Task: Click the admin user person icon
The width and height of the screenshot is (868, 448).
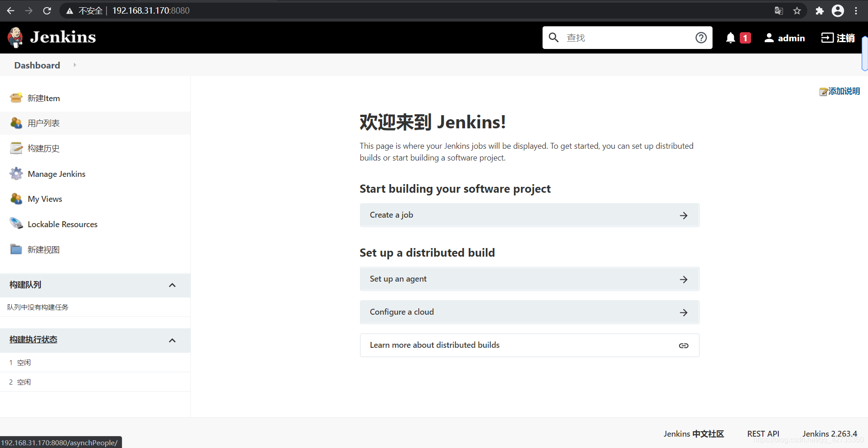Action: coord(769,38)
